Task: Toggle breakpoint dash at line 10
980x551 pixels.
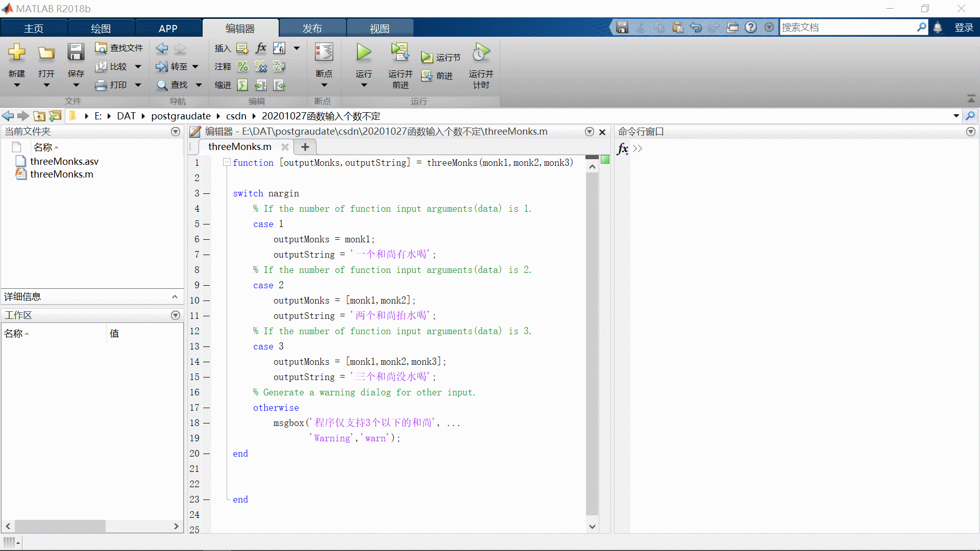Action: click(207, 300)
